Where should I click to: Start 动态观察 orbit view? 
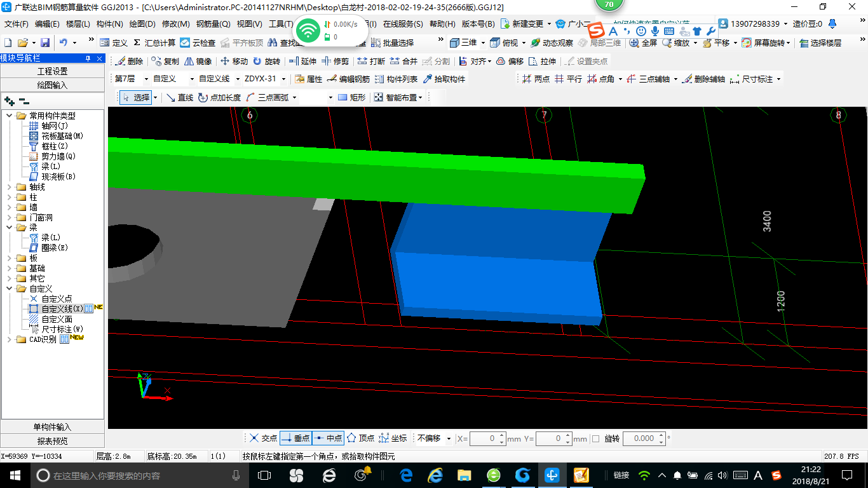pos(552,43)
